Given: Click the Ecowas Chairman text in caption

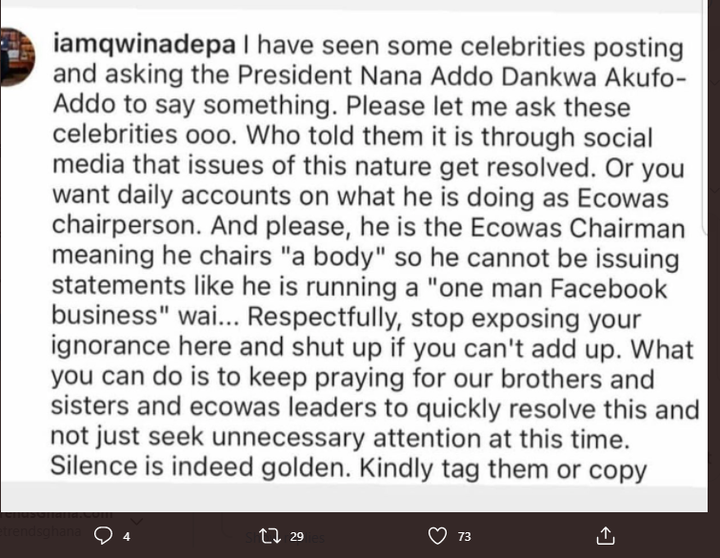Looking at the screenshot, I should pos(578,227).
